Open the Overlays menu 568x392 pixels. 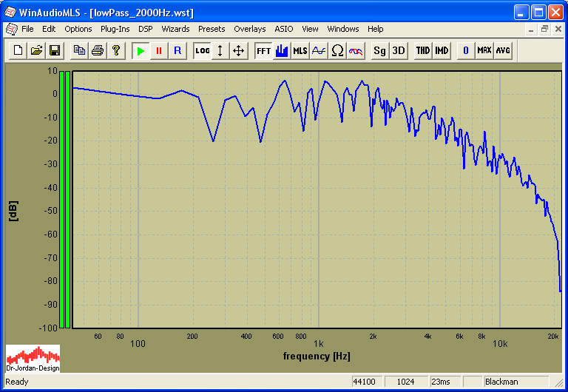249,29
